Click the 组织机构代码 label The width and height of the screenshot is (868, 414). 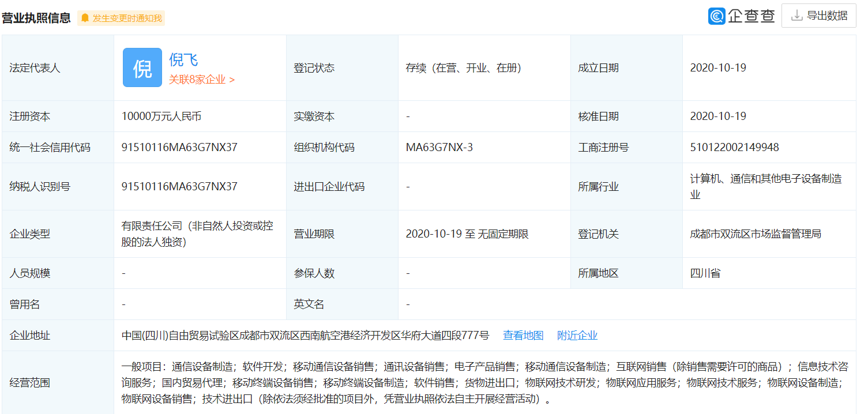coord(324,148)
